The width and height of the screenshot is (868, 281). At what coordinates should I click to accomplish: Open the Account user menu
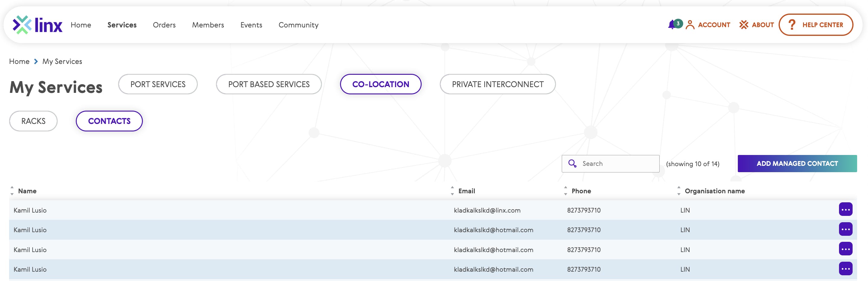708,25
